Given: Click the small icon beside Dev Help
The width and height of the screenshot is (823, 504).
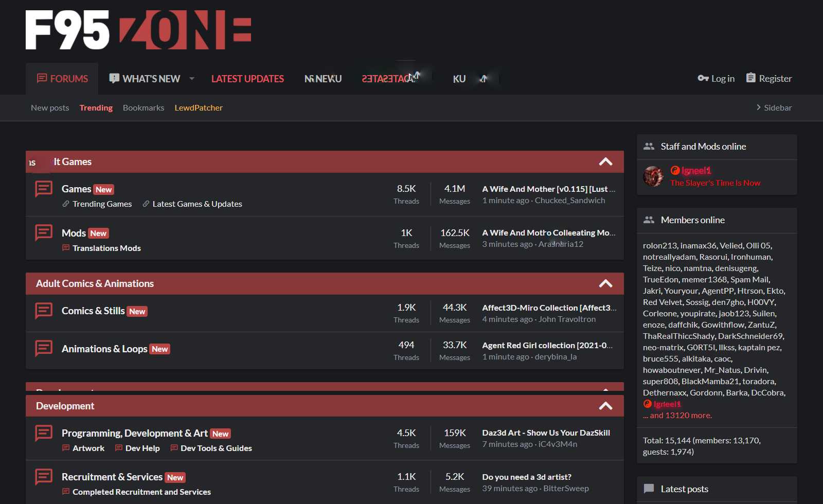Looking at the screenshot, I should (119, 448).
